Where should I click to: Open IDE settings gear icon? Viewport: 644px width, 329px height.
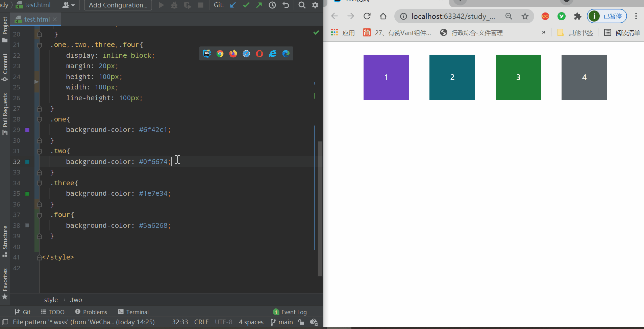coord(315,5)
